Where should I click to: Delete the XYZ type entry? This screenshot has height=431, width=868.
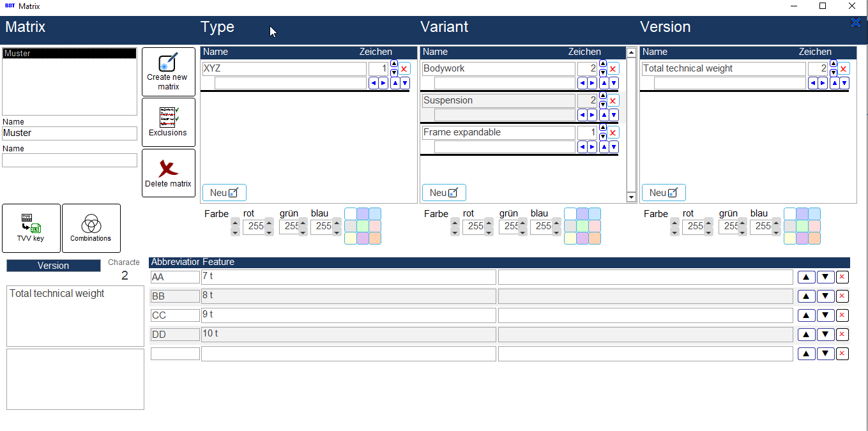404,69
